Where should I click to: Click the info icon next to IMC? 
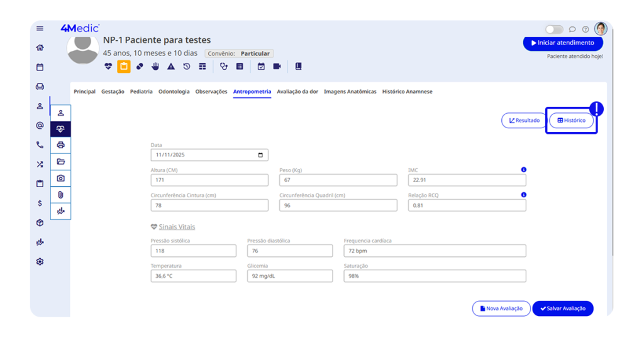[x=523, y=170]
